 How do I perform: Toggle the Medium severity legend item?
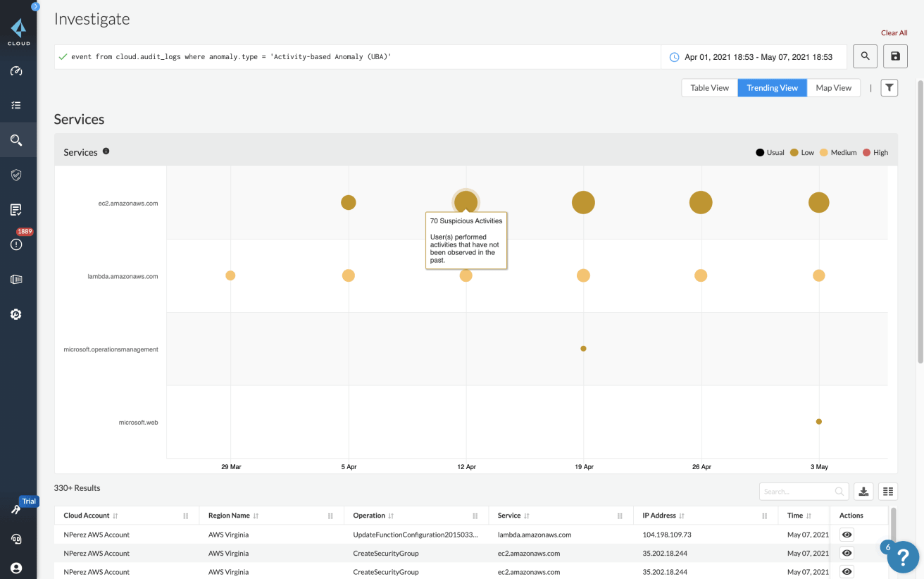point(838,152)
